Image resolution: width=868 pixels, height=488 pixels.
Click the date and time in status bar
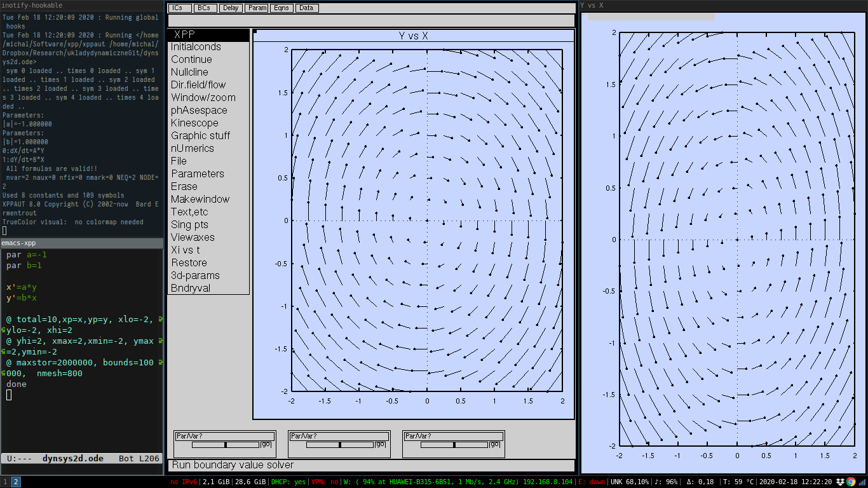pos(796,482)
